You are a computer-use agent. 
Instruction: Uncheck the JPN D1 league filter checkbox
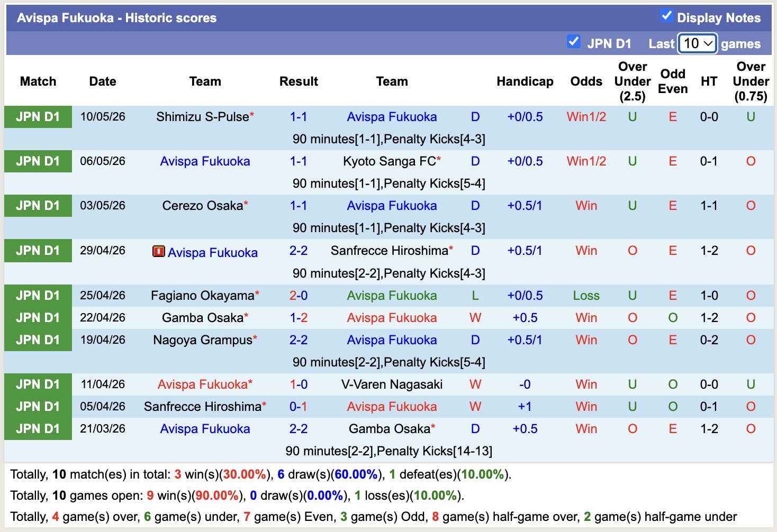tap(573, 41)
